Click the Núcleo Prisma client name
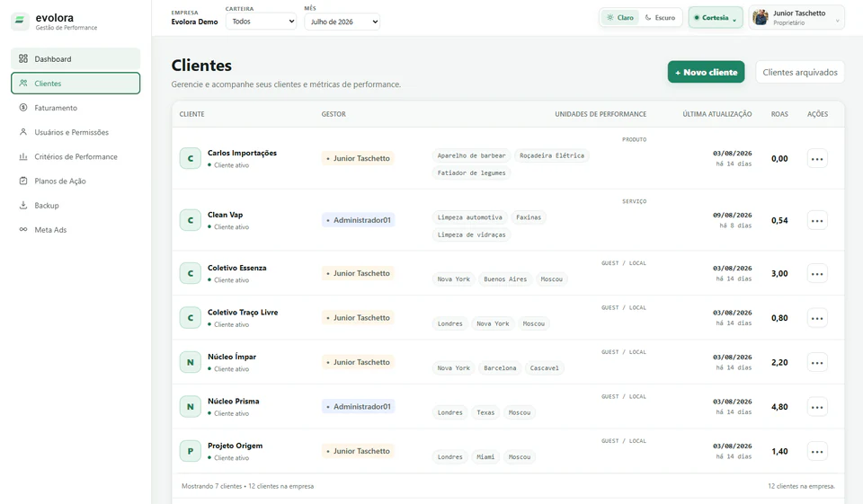 (x=234, y=401)
